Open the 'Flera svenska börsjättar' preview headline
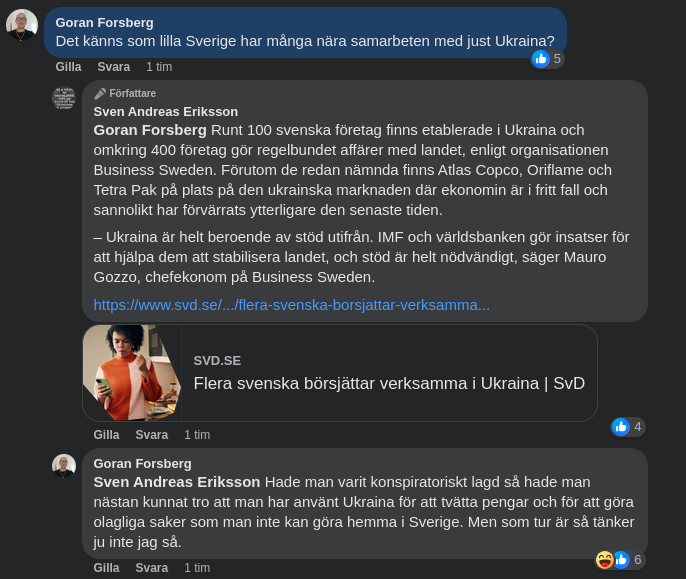The width and height of the screenshot is (686, 579). coord(389,383)
